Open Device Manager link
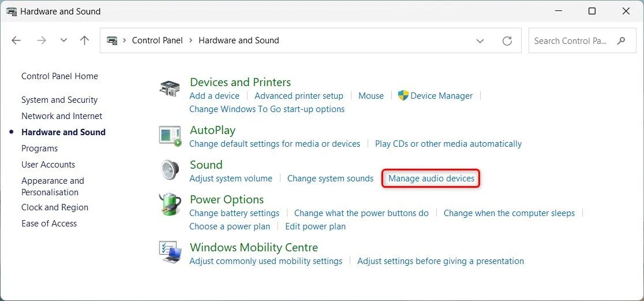The width and height of the screenshot is (644, 301). tap(441, 96)
